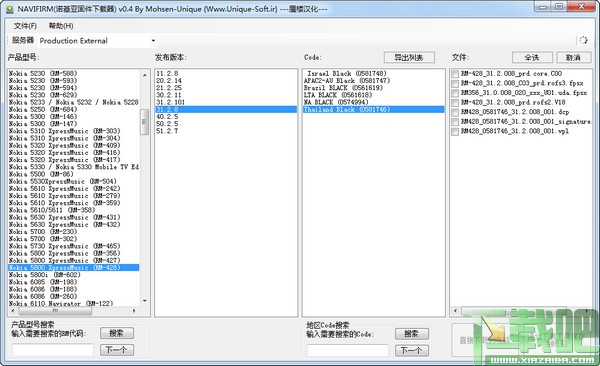Tick checkbox for the .dcp file
This screenshot has width=600, height=366.
(x=455, y=112)
